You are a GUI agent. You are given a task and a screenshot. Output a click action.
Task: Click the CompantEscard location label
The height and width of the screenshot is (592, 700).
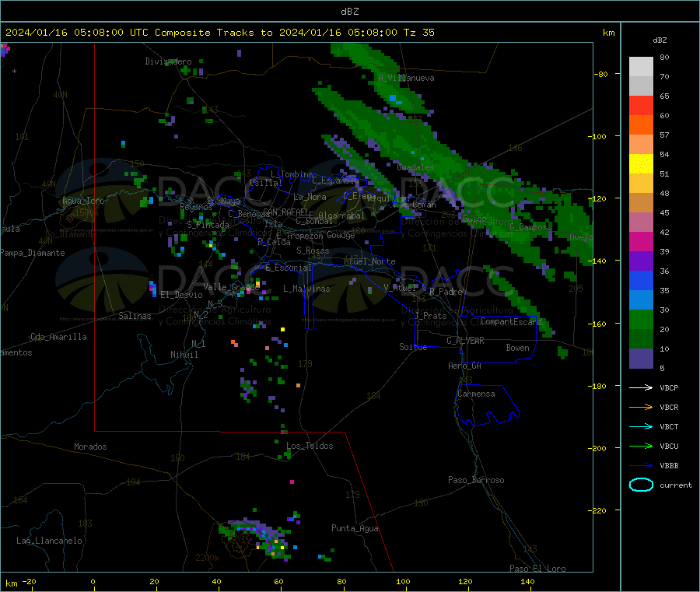pos(511,321)
